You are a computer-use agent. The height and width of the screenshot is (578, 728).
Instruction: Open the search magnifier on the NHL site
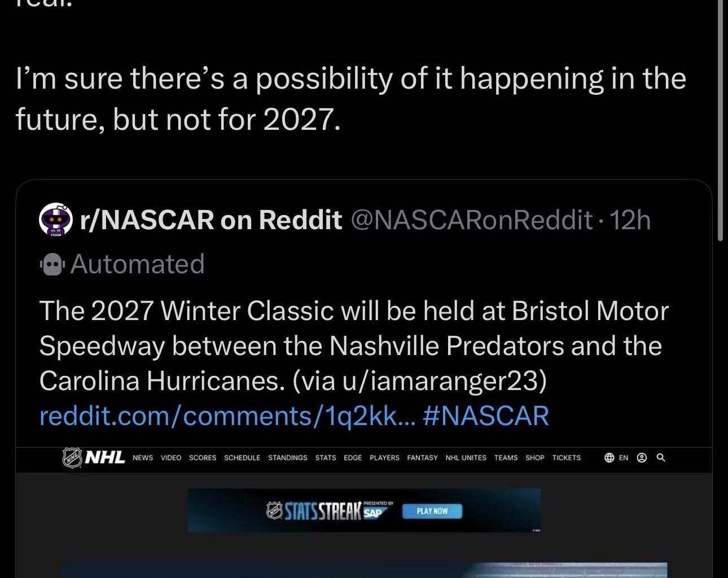[x=661, y=458]
